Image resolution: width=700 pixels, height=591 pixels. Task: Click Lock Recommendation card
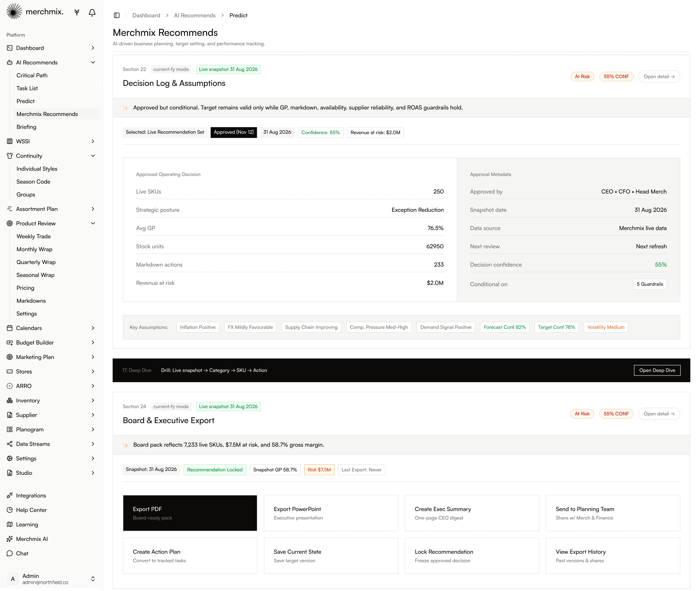point(472,556)
